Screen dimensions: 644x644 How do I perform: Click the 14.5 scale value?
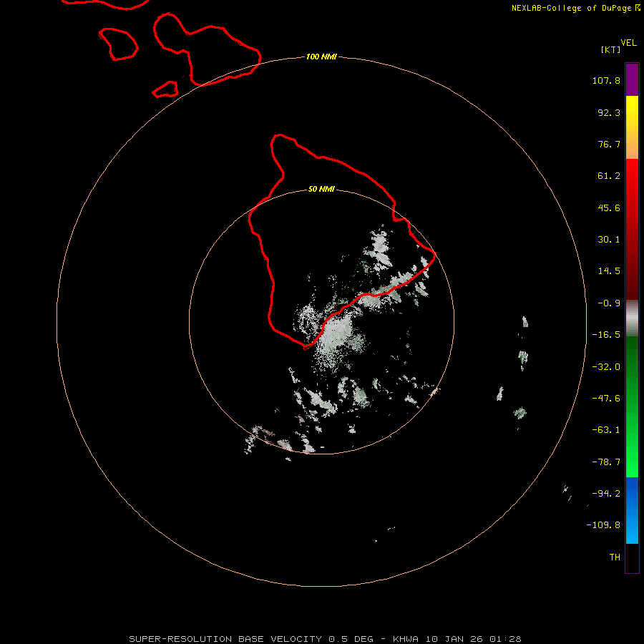609,271
